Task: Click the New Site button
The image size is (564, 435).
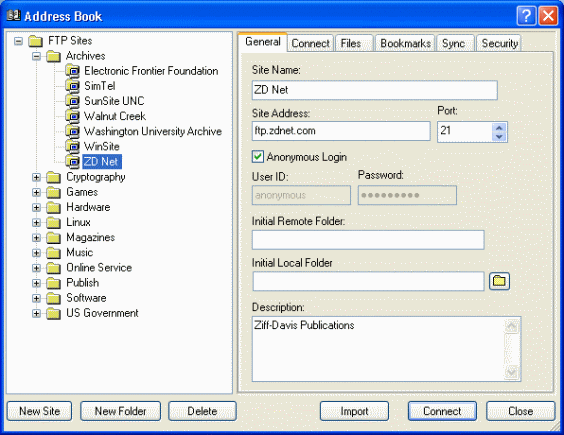Action: pos(40,411)
